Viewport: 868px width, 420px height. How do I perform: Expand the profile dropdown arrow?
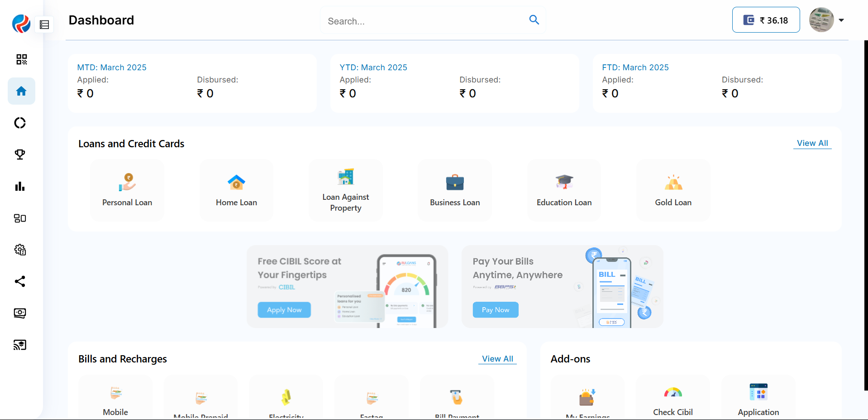[x=841, y=20]
